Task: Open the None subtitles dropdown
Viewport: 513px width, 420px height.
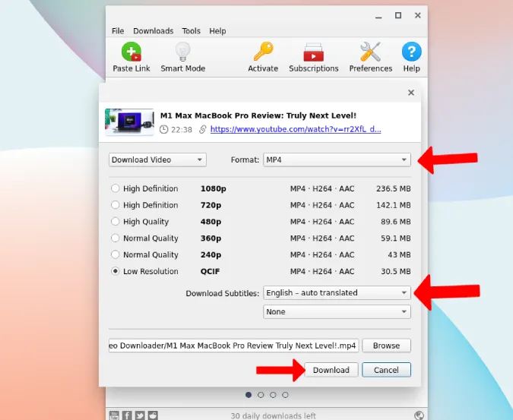Action: pos(337,312)
